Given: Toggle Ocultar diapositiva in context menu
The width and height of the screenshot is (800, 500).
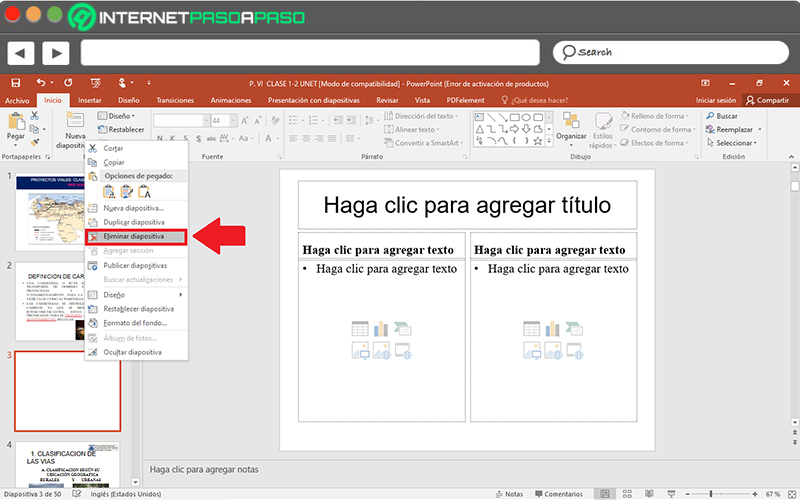Looking at the screenshot, I should pyautogui.click(x=132, y=352).
